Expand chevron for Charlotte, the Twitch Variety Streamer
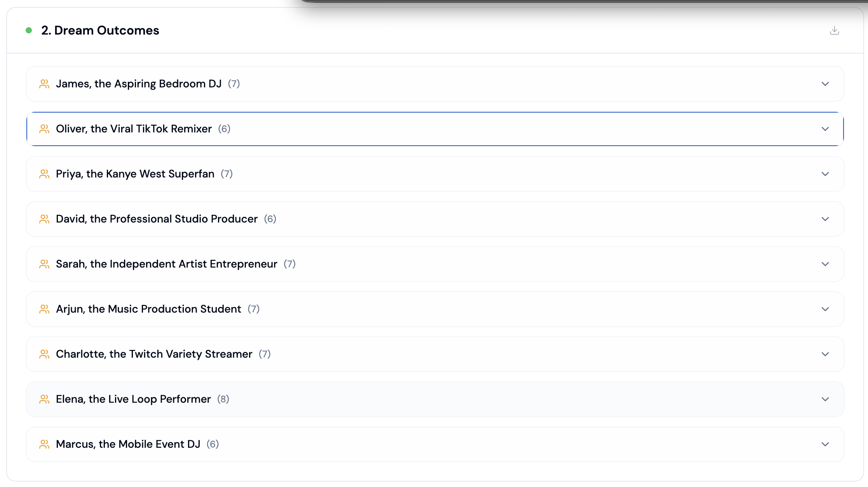868x487 pixels. click(825, 354)
